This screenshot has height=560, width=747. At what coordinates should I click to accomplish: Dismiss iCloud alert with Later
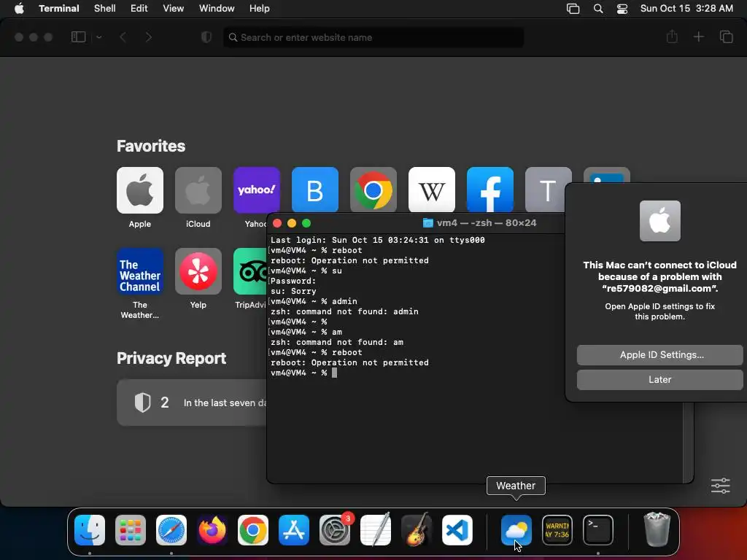660,379
